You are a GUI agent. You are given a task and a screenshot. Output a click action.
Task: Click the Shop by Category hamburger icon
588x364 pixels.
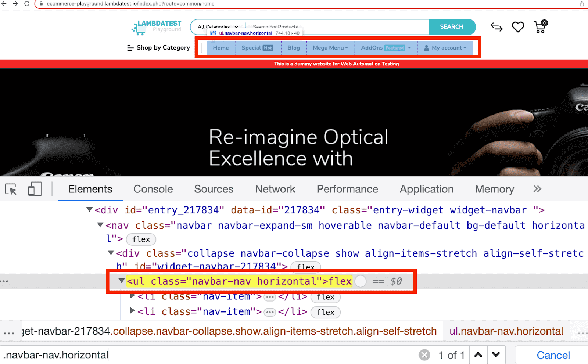click(x=130, y=48)
